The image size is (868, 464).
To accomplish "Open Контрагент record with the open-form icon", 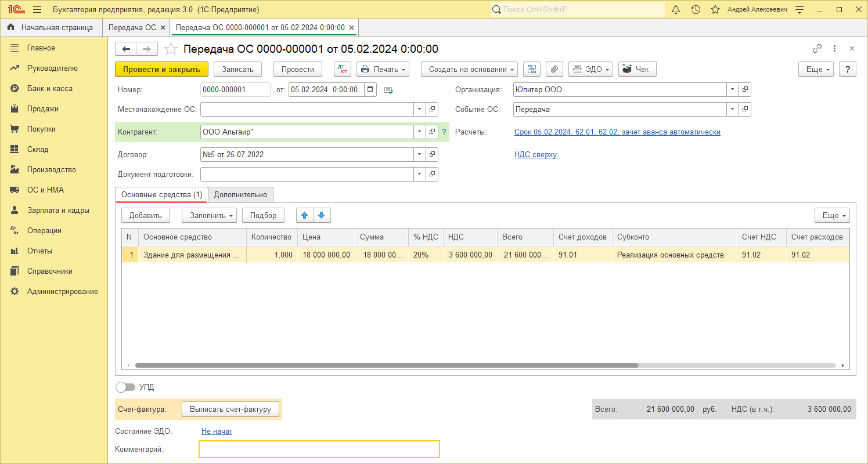I will (x=432, y=132).
